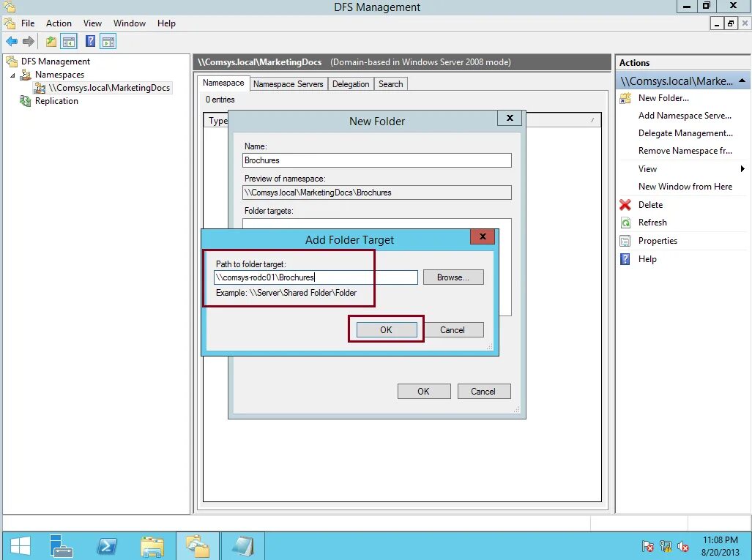This screenshot has height=560, width=752.
Task: Click the Properties icon in Actions pane
Action: [x=625, y=241]
